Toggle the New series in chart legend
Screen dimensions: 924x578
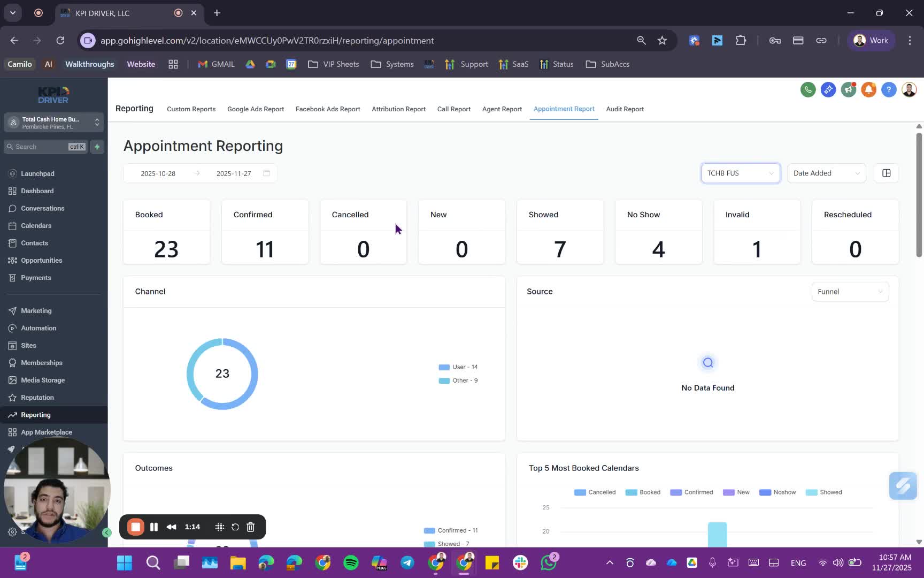(x=736, y=492)
